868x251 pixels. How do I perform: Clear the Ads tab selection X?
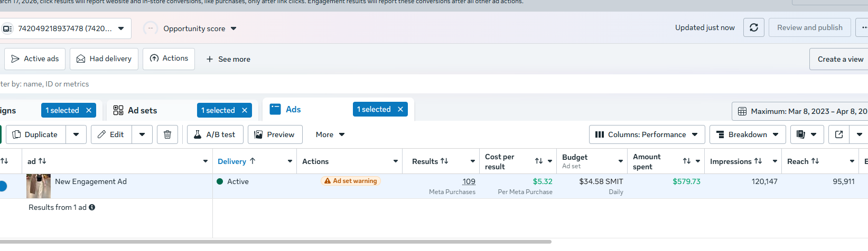click(x=400, y=109)
